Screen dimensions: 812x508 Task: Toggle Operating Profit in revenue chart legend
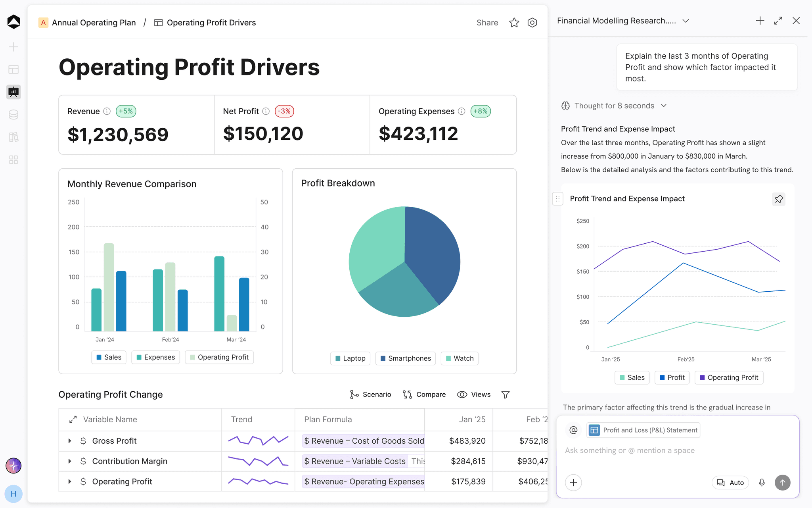coord(219,357)
